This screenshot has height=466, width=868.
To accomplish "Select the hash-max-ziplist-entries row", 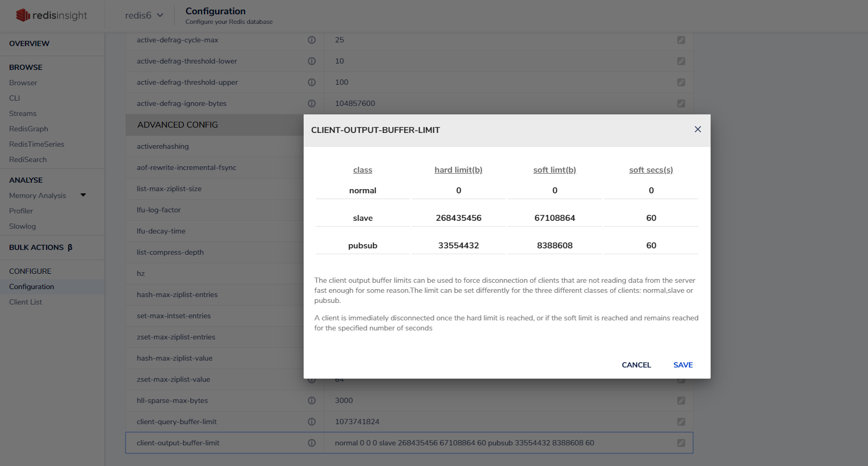I will [x=215, y=294].
